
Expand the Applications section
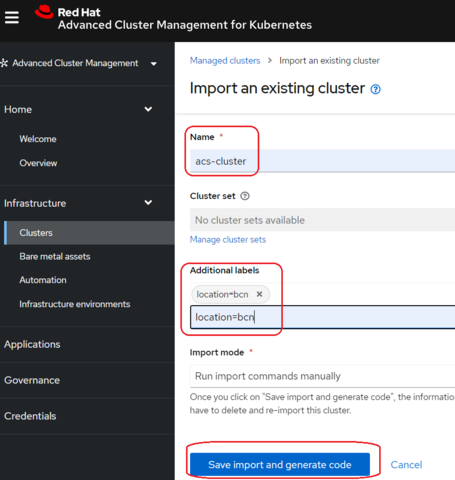(x=32, y=344)
